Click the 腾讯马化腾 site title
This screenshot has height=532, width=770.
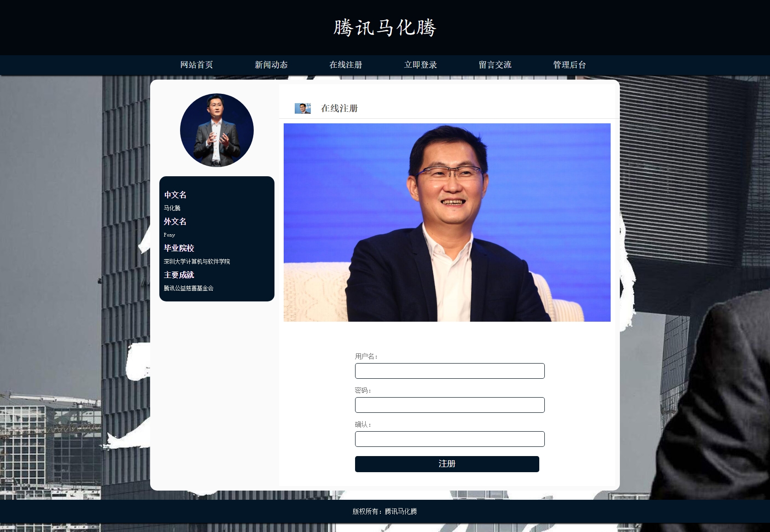pos(385,28)
